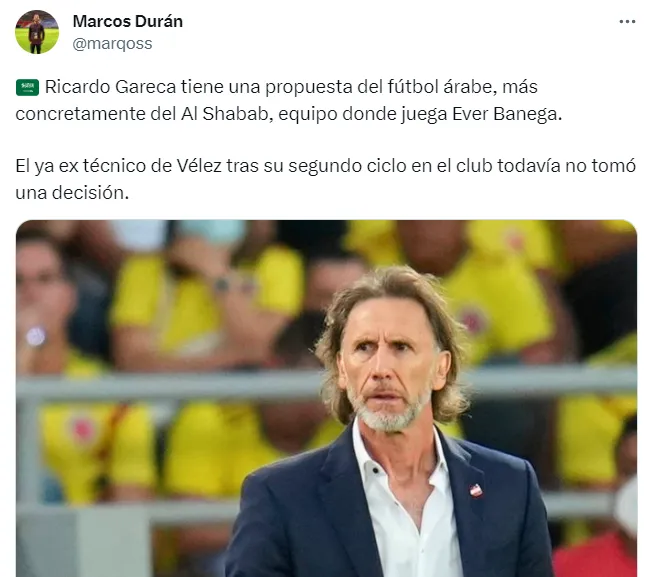This screenshot has height=577, width=655.
Task: Click the blurred grey railing behind the coach
Action: pos(167,384)
